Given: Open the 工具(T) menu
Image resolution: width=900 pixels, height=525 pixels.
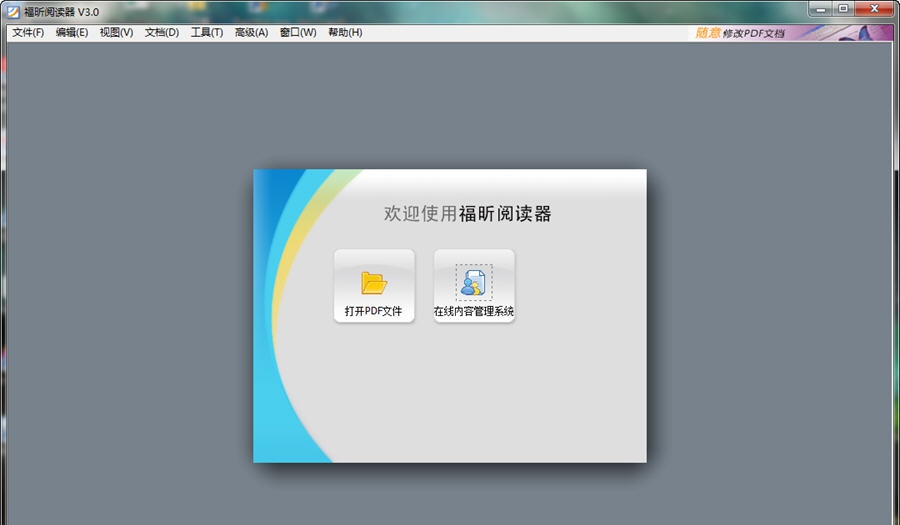Looking at the screenshot, I should pos(207,33).
